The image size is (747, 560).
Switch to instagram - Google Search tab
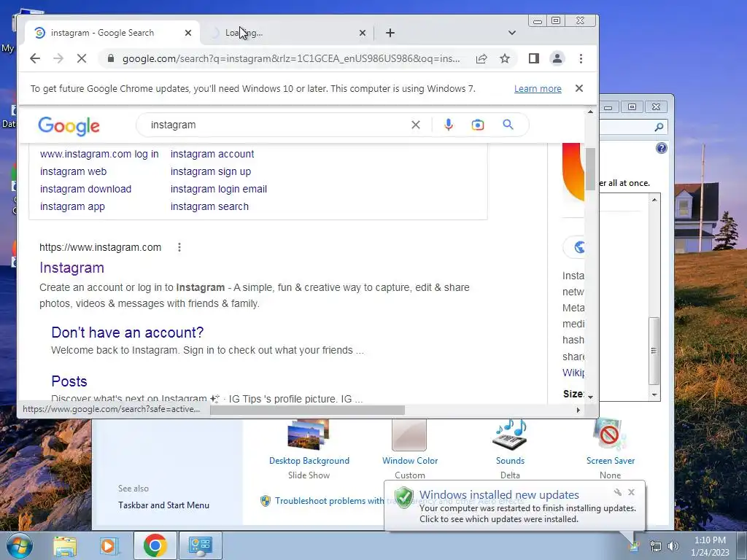click(102, 33)
